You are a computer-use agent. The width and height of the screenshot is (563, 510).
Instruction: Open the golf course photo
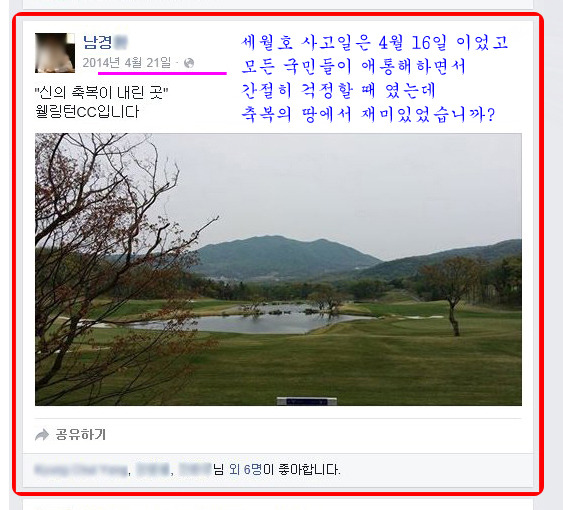pos(278,269)
